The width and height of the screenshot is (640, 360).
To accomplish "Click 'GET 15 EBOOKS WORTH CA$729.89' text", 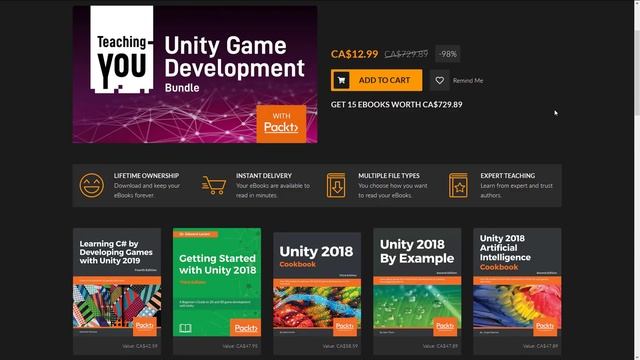I will (396, 104).
